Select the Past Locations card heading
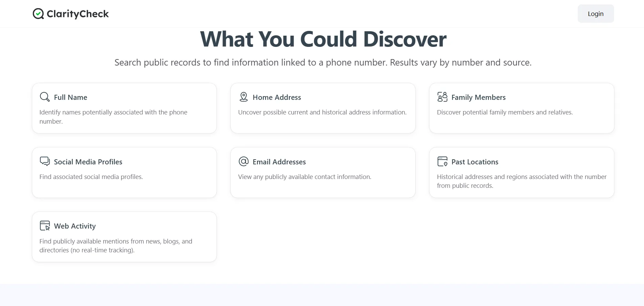Image resolution: width=644 pixels, height=306 pixels. click(474, 162)
